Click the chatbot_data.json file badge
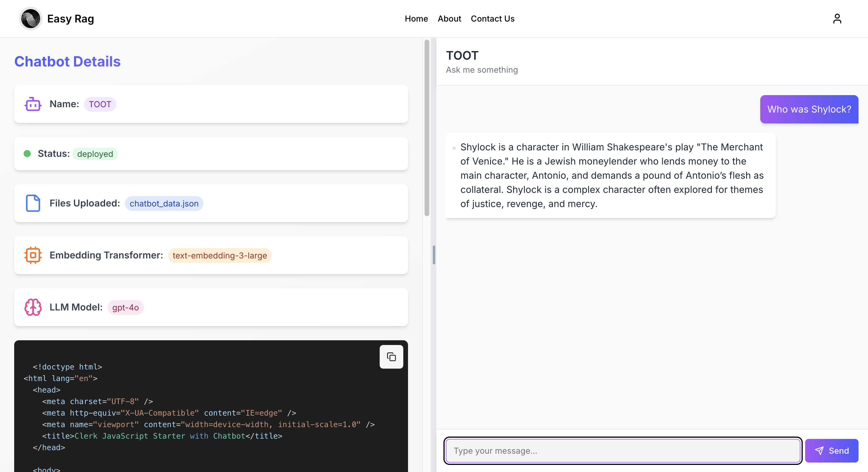 164,204
